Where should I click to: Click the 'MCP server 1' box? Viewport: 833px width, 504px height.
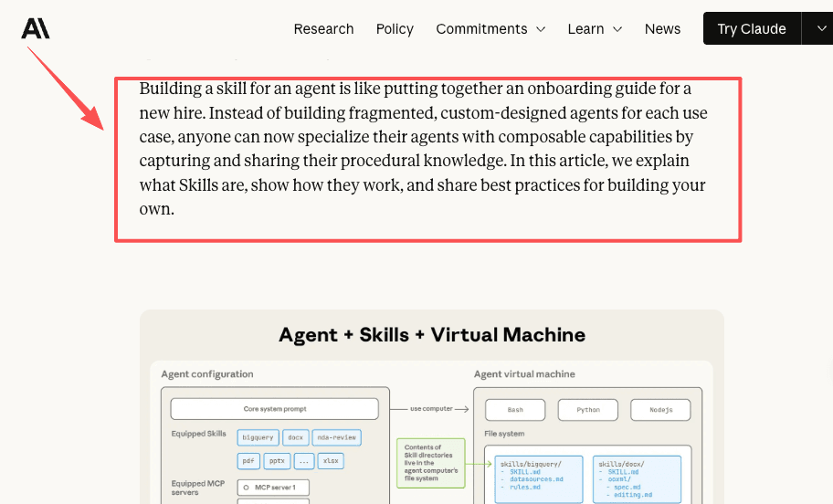coord(273,488)
